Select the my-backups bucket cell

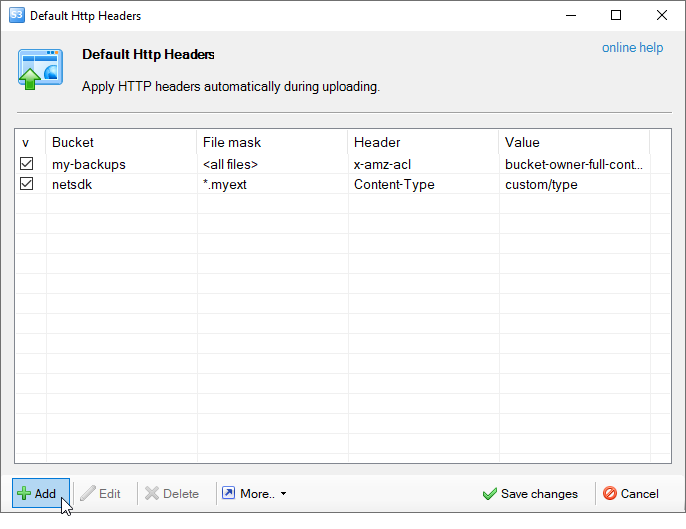[121, 164]
